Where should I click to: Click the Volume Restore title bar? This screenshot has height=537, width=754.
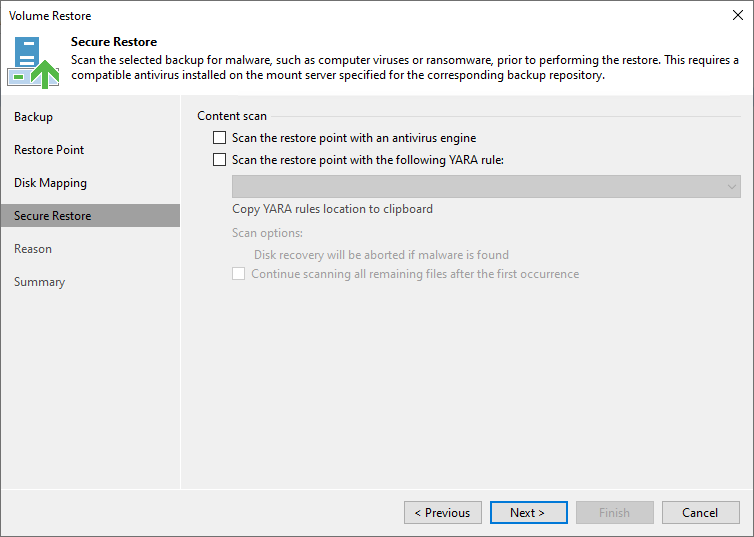click(x=300, y=16)
